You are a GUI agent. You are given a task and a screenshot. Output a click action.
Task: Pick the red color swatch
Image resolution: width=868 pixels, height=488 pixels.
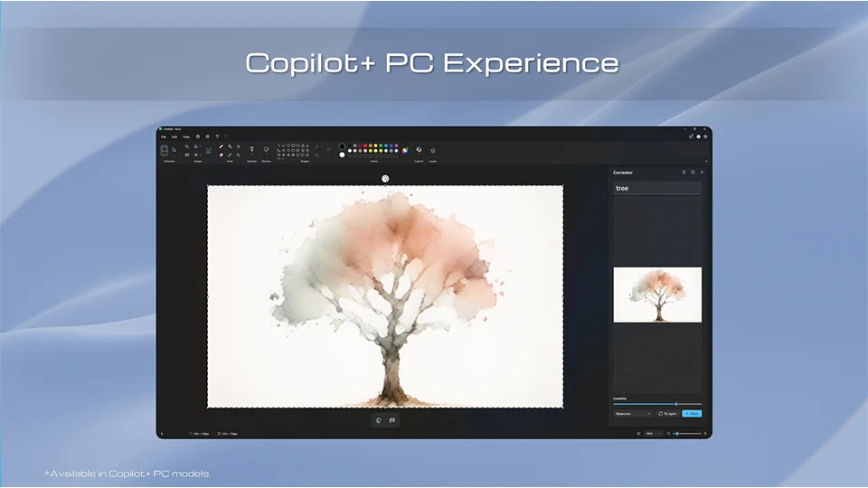[364, 145]
